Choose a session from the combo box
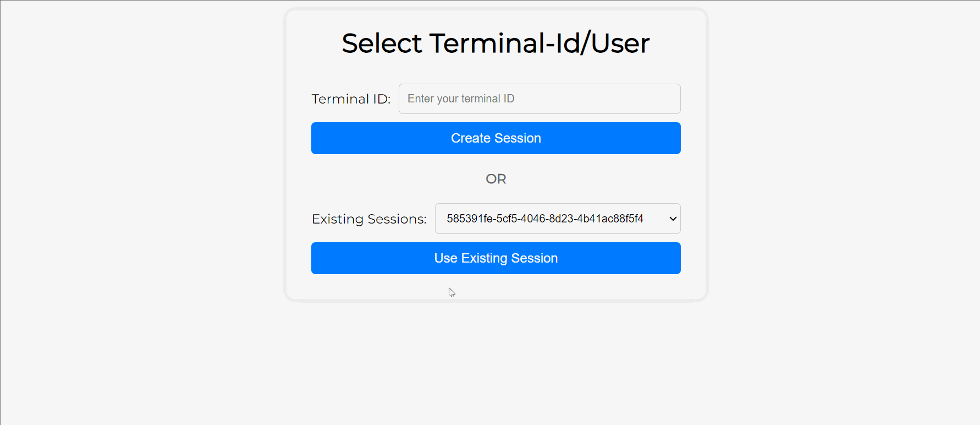The width and height of the screenshot is (980, 425). point(557,218)
